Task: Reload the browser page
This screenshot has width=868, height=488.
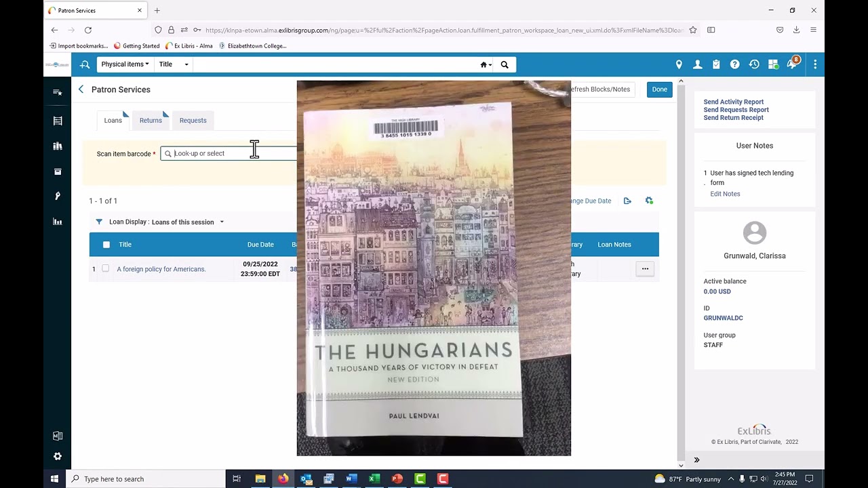Action: [x=88, y=30]
